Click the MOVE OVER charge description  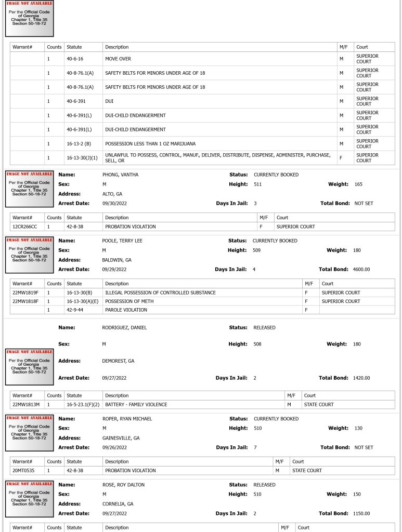pyautogui.click(x=118, y=59)
